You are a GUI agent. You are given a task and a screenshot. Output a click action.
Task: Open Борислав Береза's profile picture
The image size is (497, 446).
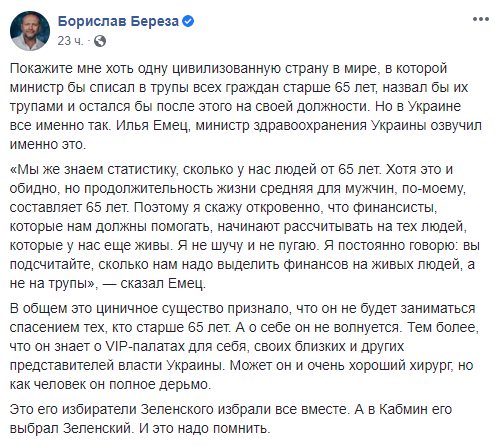[x=30, y=31]
